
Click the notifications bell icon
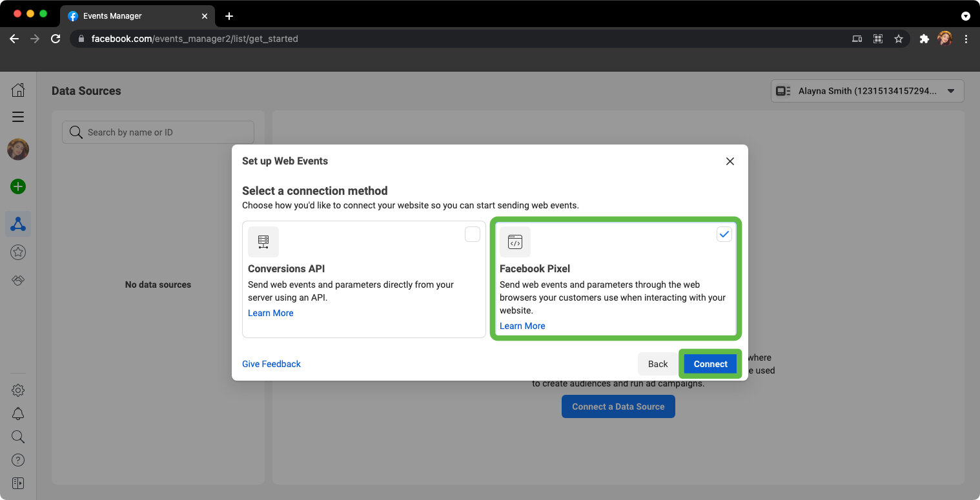pyautogui.click(x=18, y=414)
